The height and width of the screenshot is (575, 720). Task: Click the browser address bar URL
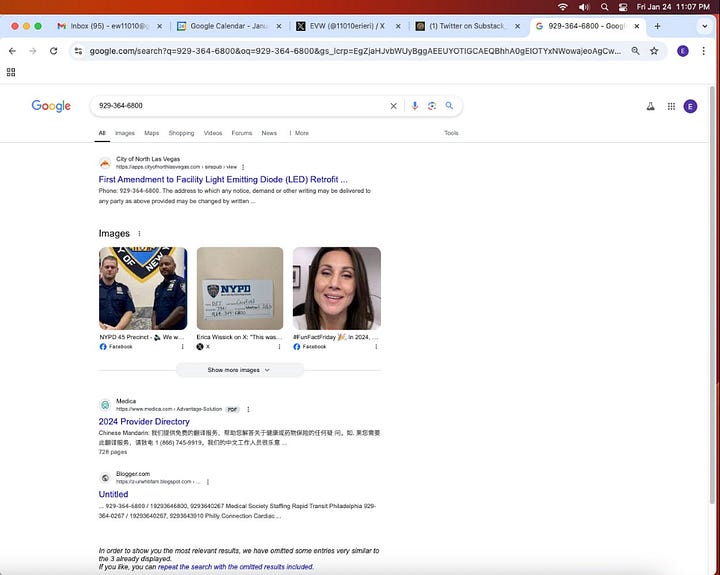click(x=355, y=51)
